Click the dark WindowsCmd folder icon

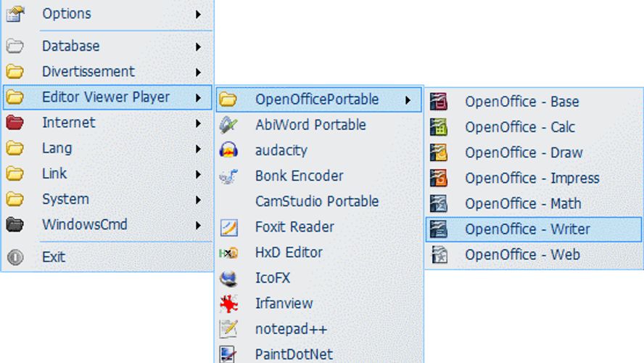15,224
